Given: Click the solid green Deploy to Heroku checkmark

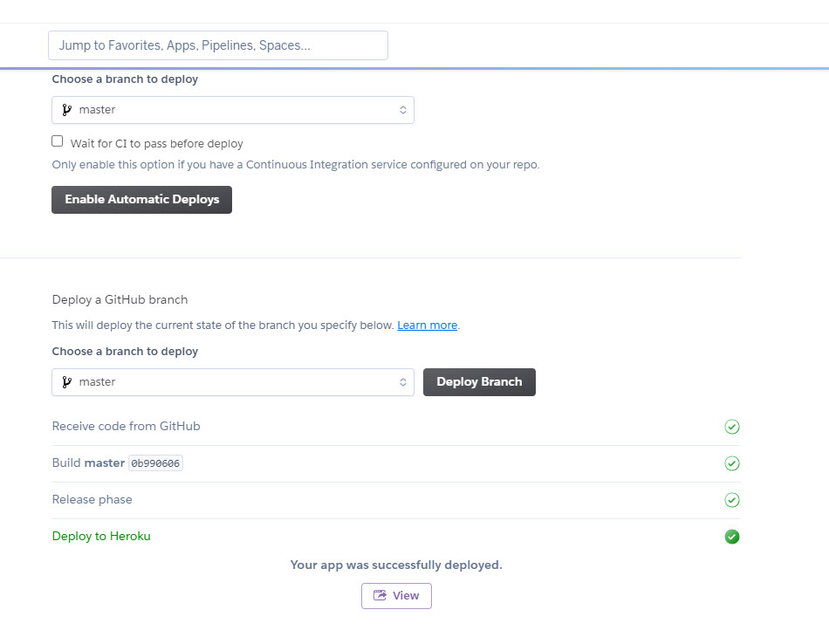Looking at the screenshot, I should 732,537.
